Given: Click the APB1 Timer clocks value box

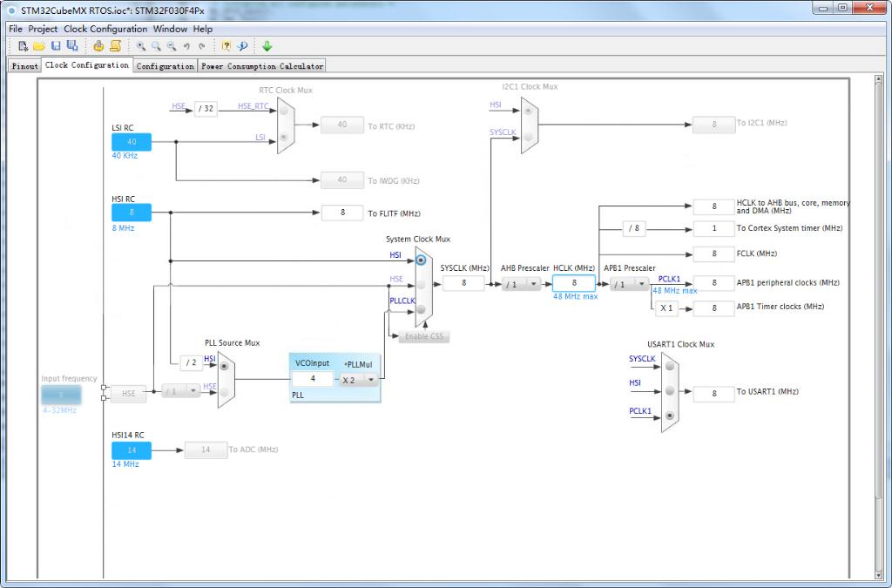Looking at the screenshot, I should pyautogui.click(x=714, y=308).
